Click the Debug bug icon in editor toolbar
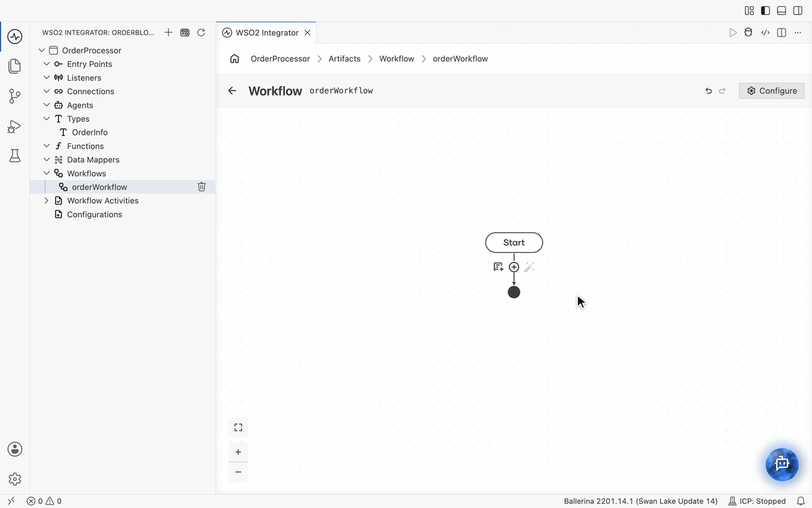This screenshot has height=508, width=812. click(748, 33)
